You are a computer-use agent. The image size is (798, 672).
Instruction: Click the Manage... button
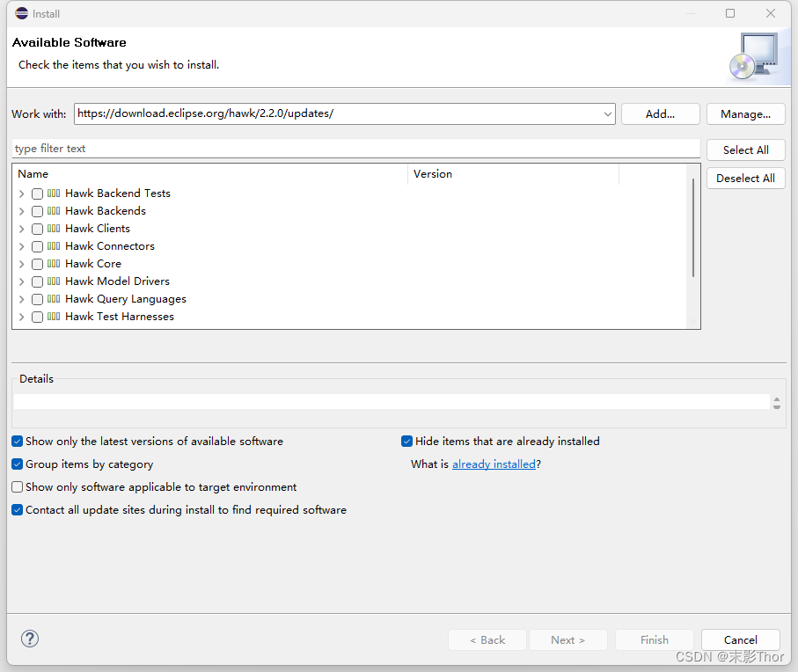pos(745,114)
